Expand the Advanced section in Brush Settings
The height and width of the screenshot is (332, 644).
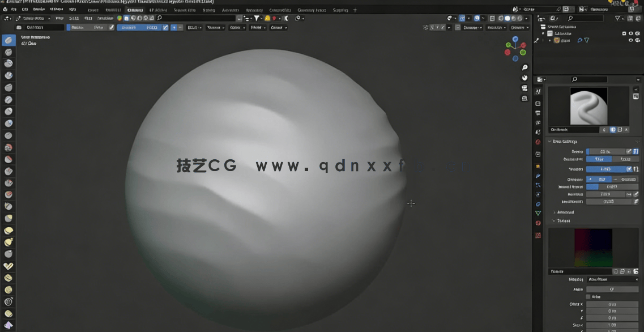(x=565, y=212)
